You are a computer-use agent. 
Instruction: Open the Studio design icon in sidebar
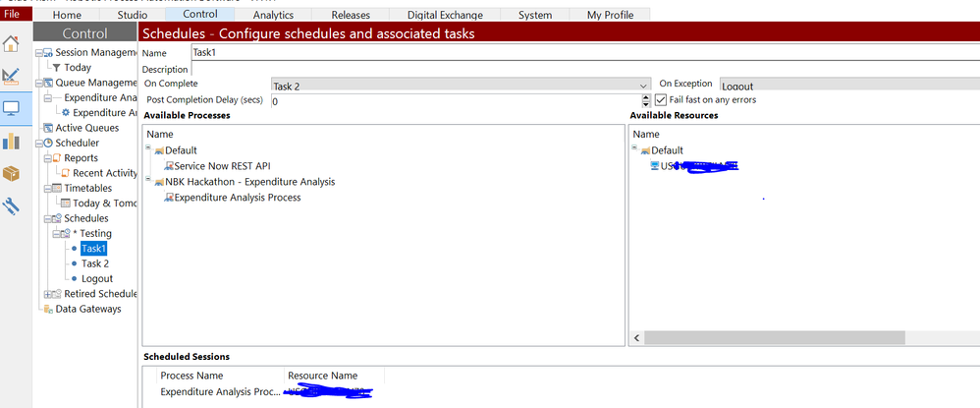click(x=11, y=77)
